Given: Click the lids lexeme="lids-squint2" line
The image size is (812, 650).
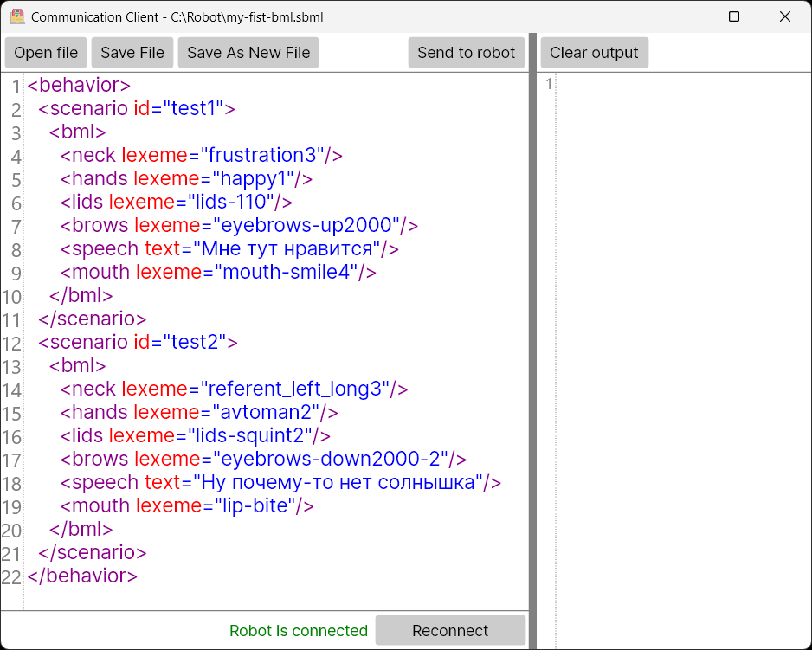Looking at the screenshot, I should [x=196, y=435].
